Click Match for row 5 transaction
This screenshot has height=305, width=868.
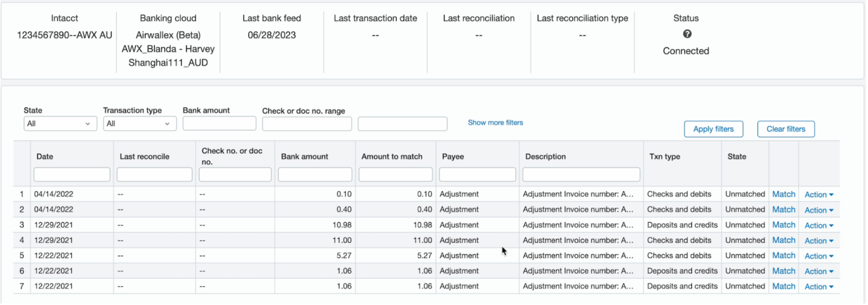784,256
